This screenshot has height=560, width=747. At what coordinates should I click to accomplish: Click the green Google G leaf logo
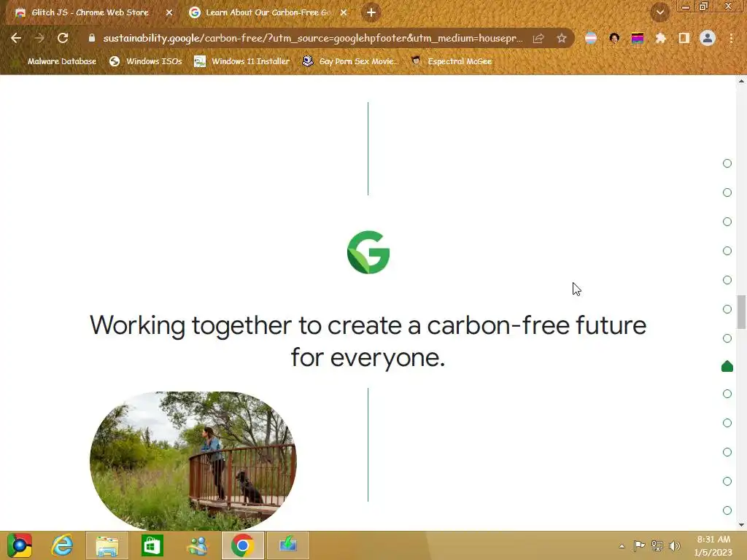(368, 252)
